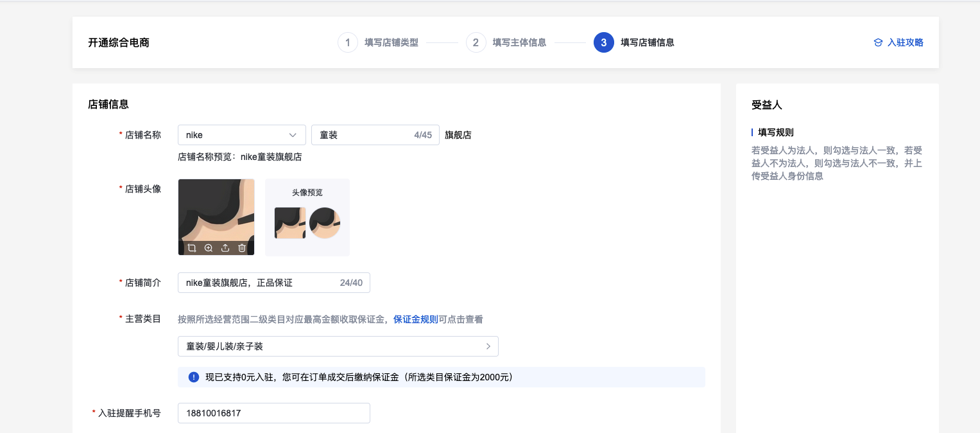Open the 保证金规则 link
Viewport: 980px width, 433px height.
pyautogui.click(x=416, y=319)
